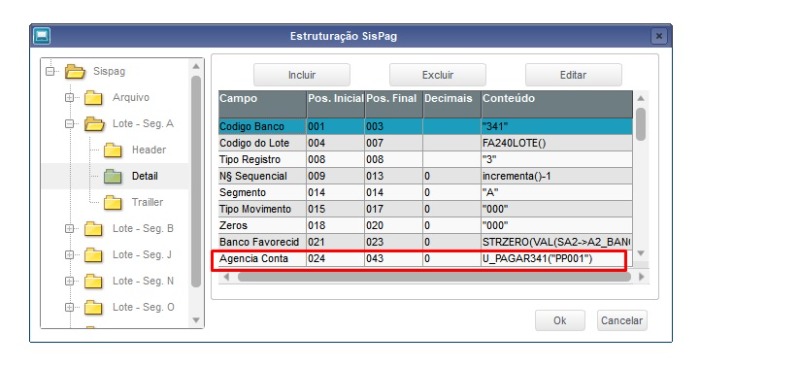Expand the Arquivo tree node
This screenshot has width=800, height=381.
click(x=69, y=97)
